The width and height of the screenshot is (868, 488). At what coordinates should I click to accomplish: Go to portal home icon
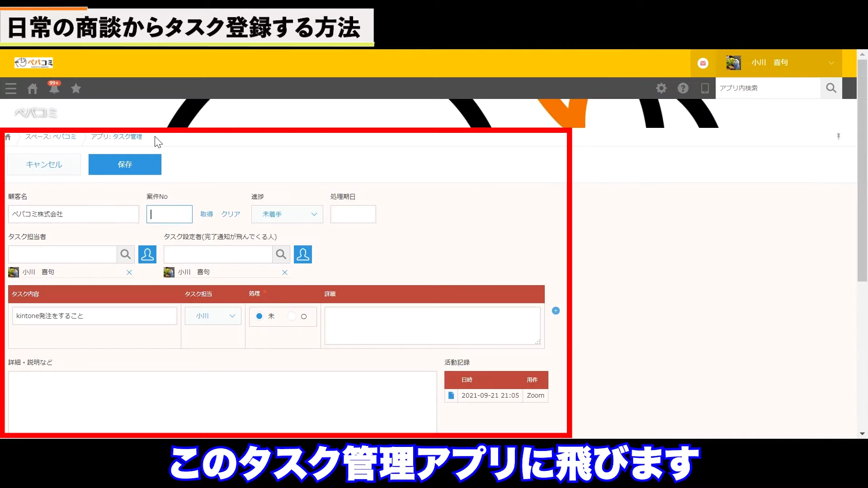point(33,89)
